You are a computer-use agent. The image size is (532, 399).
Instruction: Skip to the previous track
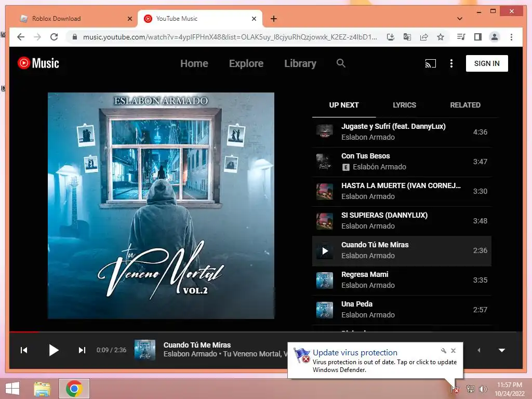click(24, 350)
